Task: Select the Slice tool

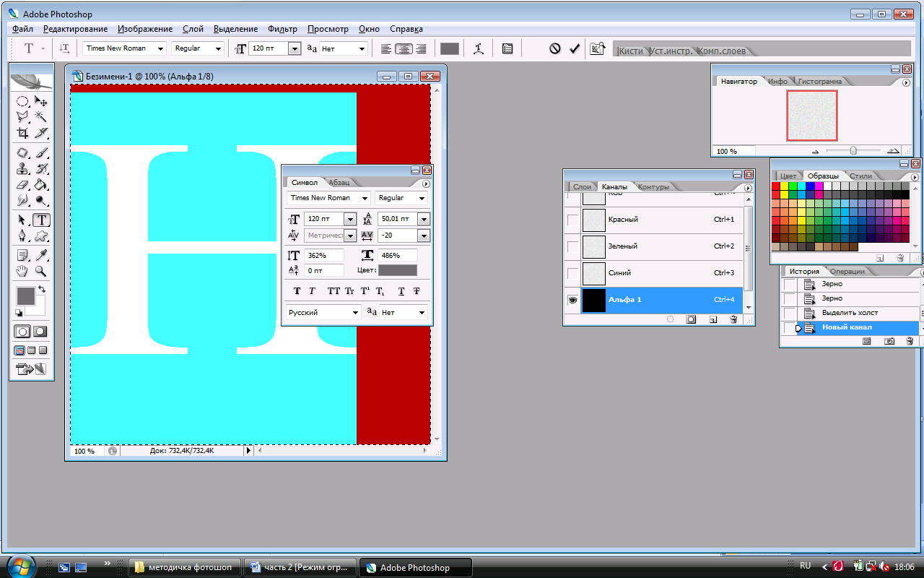Action: 41,133
